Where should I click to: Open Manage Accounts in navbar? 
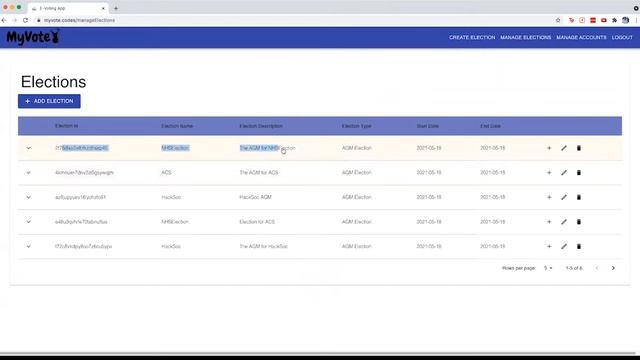581,37
